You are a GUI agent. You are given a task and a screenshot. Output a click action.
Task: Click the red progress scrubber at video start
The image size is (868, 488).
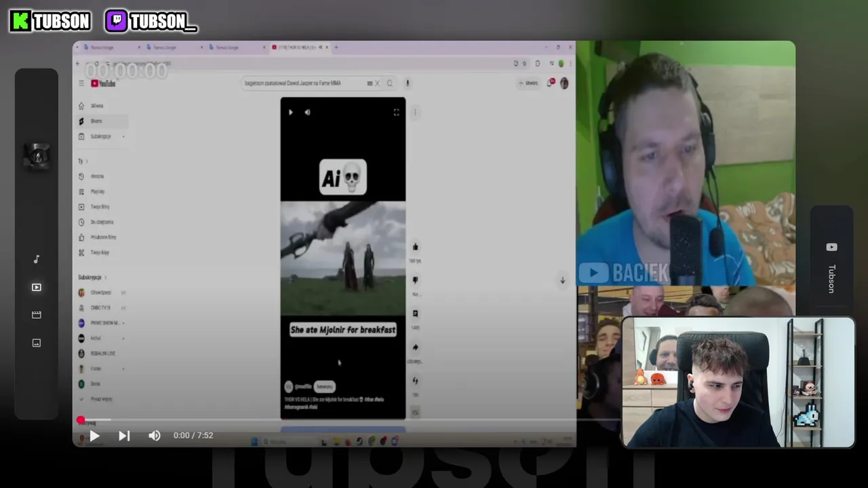tap(81, 421)
